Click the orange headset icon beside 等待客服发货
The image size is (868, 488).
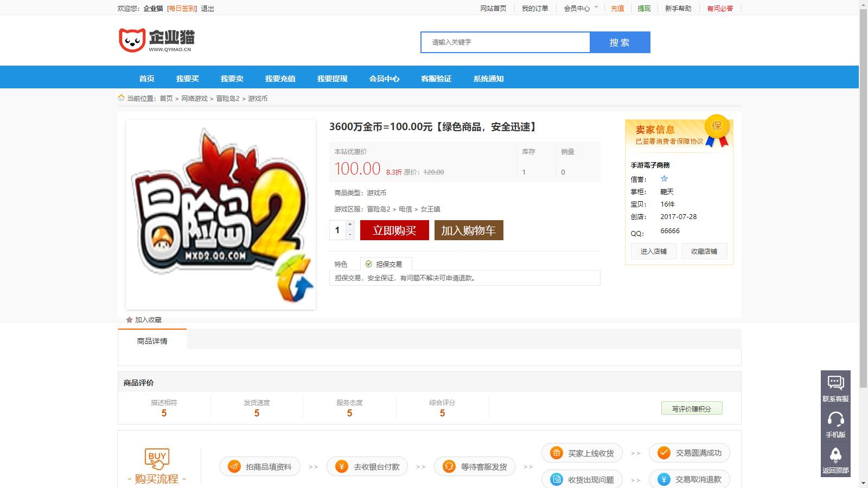click(x=449, y=466)
